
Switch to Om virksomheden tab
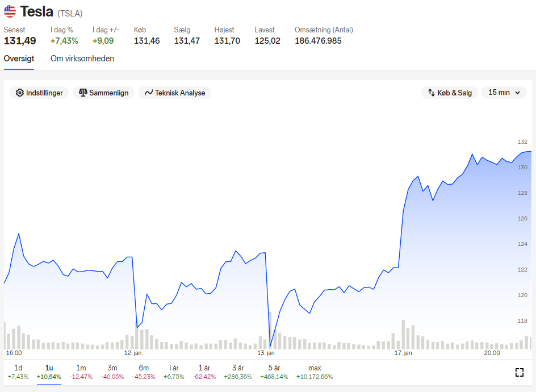tap(82, 59)
